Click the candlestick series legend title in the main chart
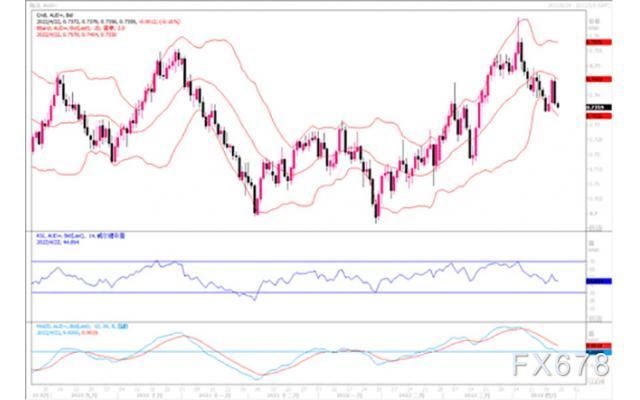The image size is (640, 400). pyautogui.click(x=55, y=16)
